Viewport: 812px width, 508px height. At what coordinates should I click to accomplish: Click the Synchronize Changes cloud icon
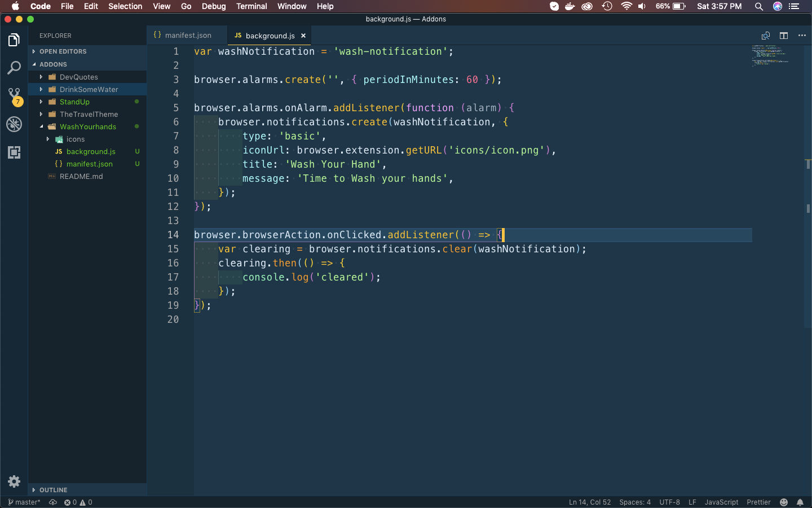point(53,502)
